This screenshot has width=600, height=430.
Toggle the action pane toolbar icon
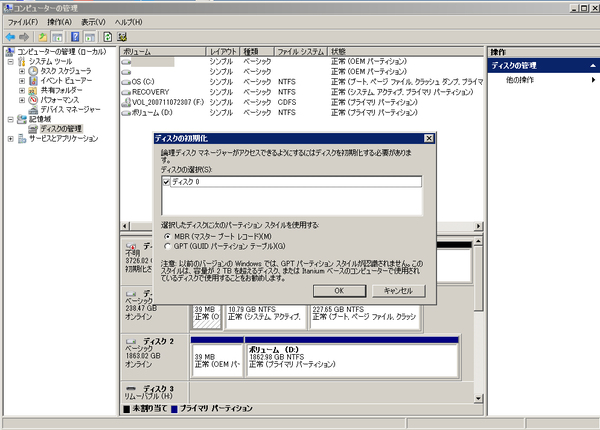[x=90, y=37]
